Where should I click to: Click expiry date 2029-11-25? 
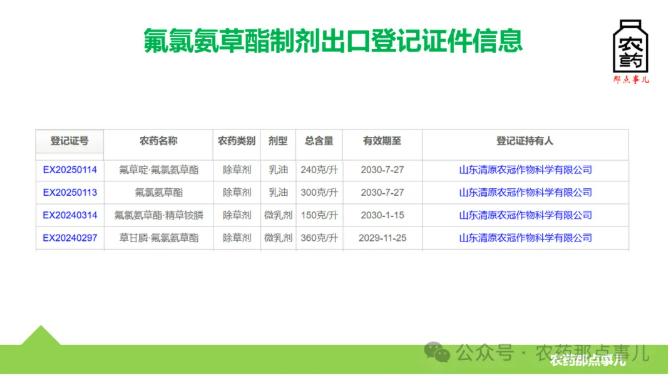(382, 238)
